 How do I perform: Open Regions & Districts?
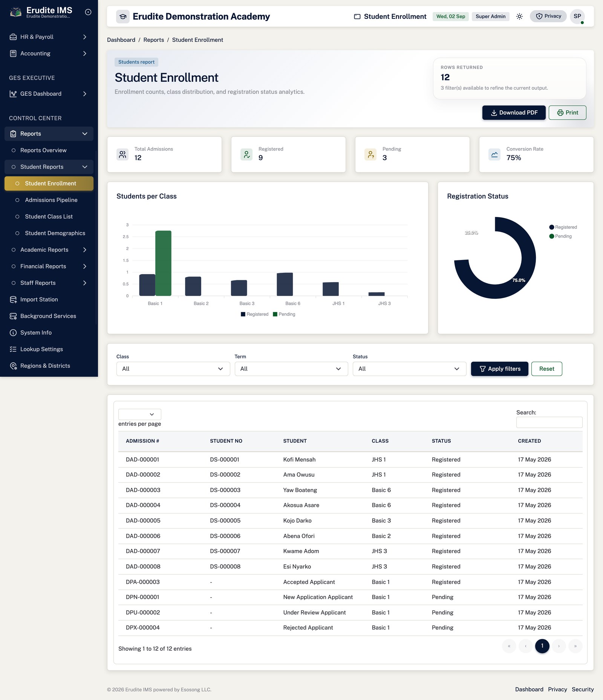[49, 366]
